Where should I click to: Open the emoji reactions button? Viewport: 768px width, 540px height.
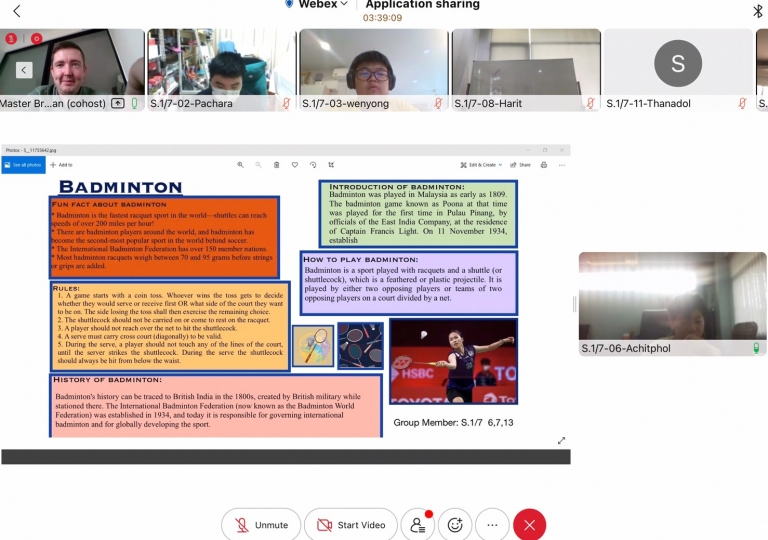click(455, 525)
